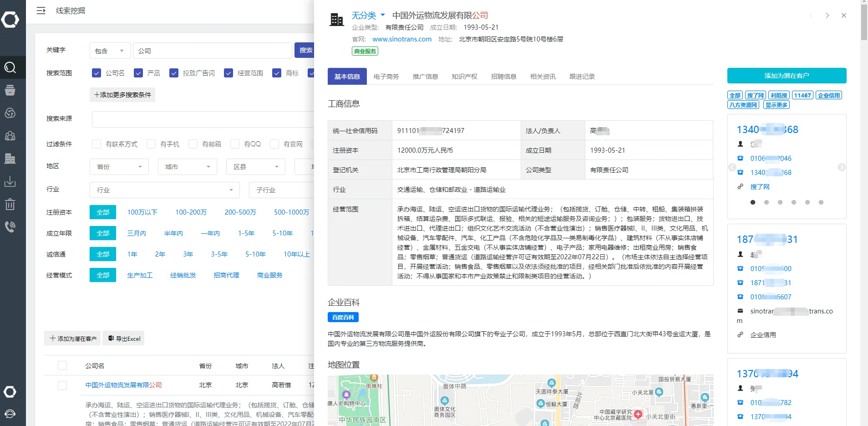
Task: Switch to the 招聘信息 tab
Action: (x=503, y=77)
